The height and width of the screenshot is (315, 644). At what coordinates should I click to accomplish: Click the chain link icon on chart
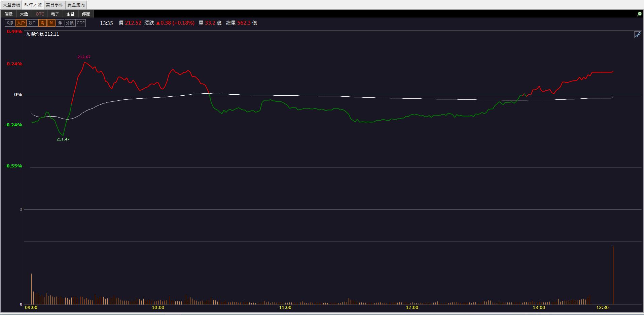coord(638,35)
